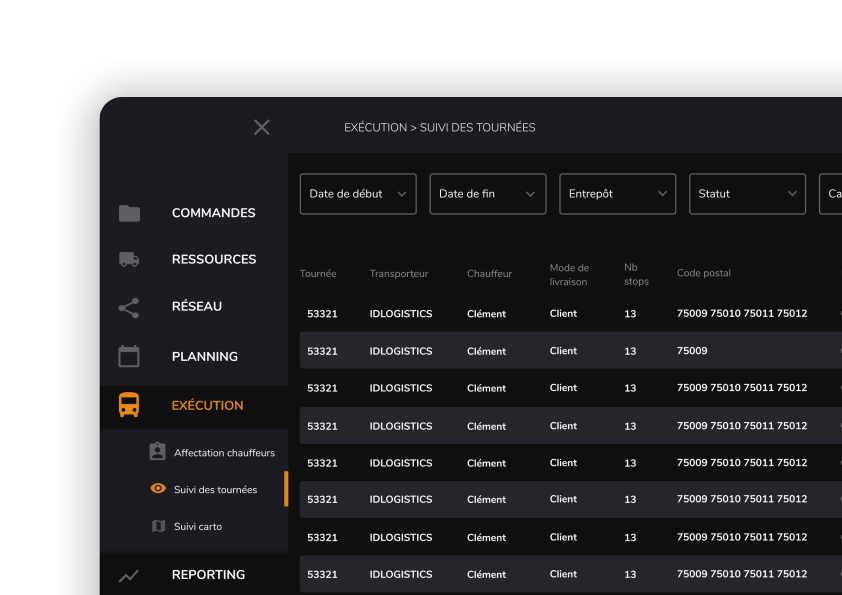Open the REPORTING menu

point(208,575)
